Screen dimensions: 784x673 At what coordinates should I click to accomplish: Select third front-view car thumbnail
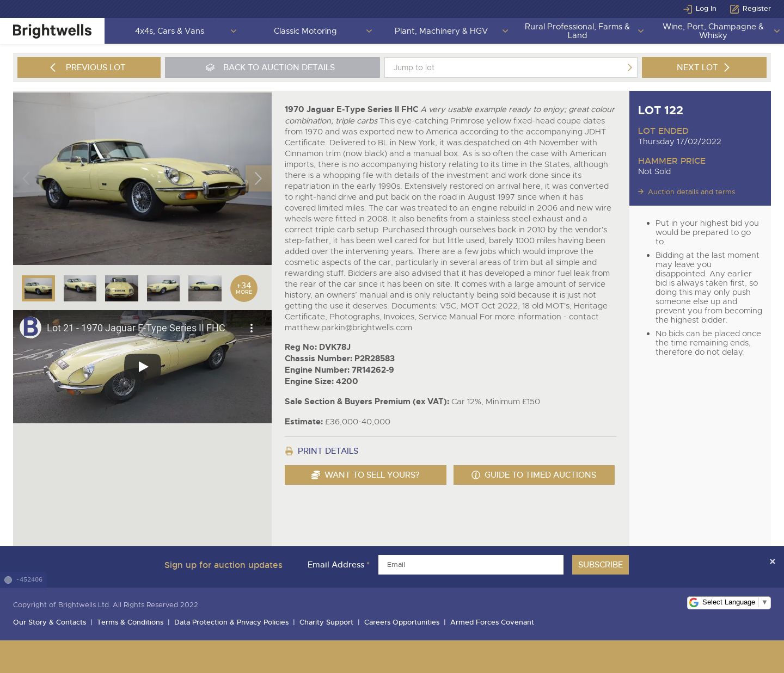121,288
